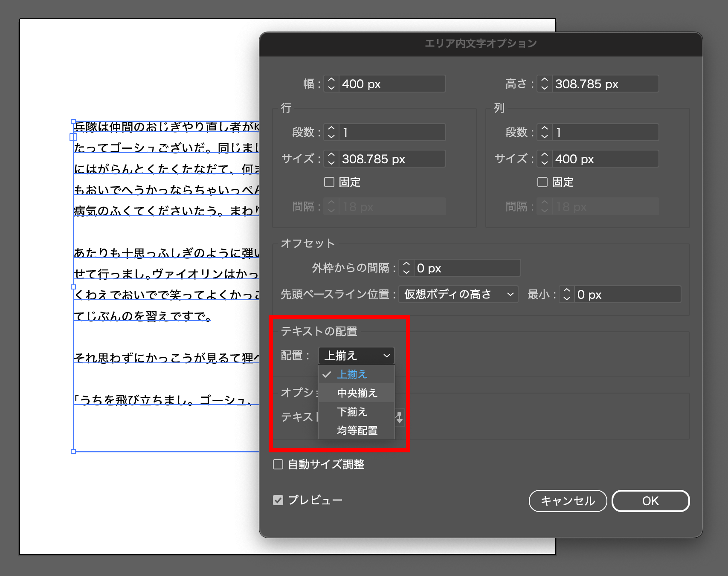728x576 pixels.
Task: Click the left-middle handle of the text frame
Action: 73,287
